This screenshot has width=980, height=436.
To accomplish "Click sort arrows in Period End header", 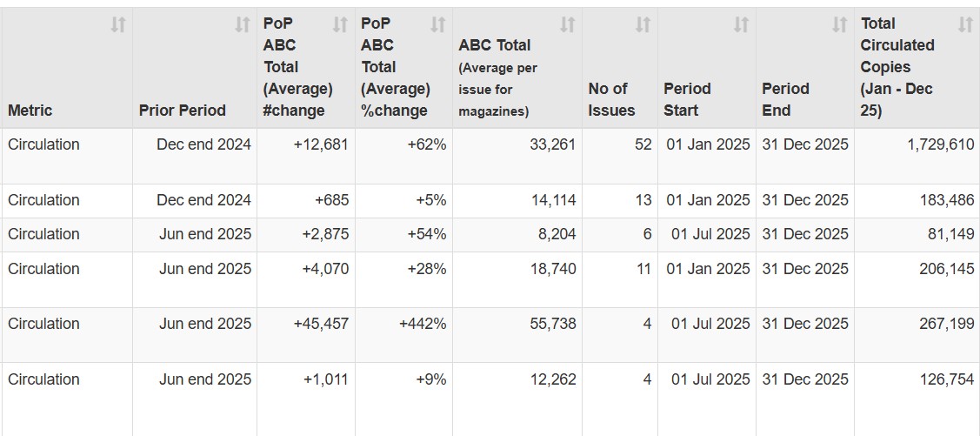I will pos(839,25).
